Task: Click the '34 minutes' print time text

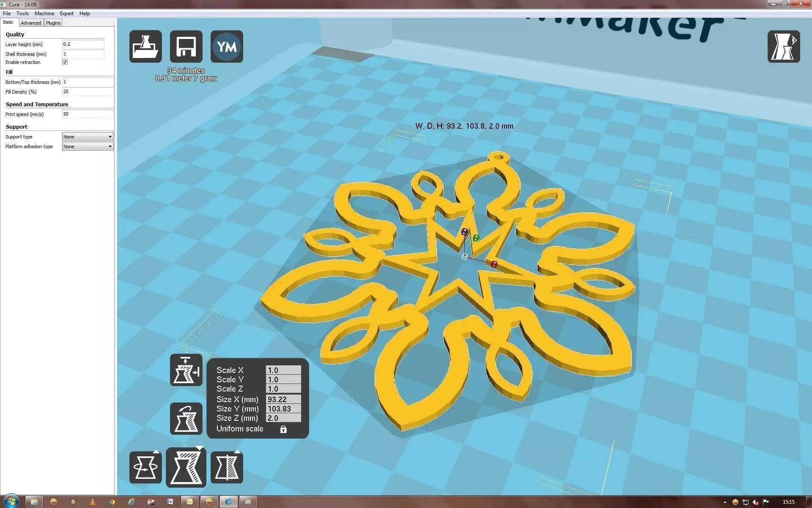Action: (x=186, y=71)
